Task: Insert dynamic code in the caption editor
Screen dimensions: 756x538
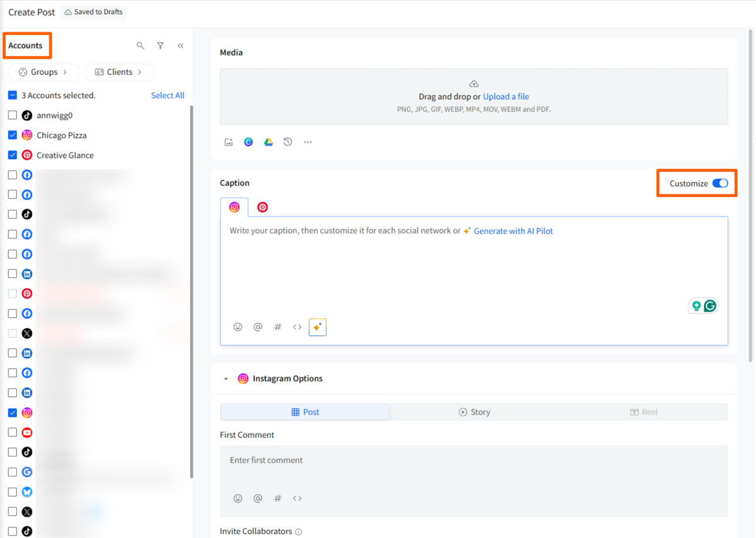Action: click(297, 327)
